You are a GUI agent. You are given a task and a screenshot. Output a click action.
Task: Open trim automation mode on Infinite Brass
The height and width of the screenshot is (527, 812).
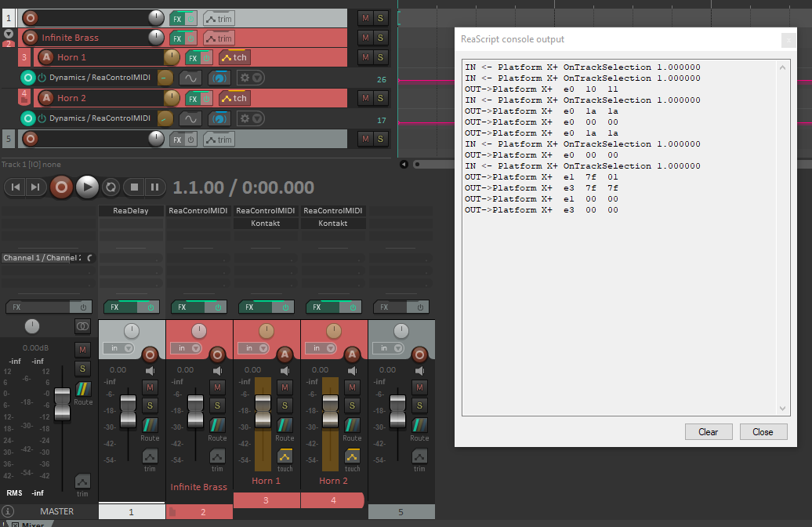pyautogui.click(x=219, y=39)
